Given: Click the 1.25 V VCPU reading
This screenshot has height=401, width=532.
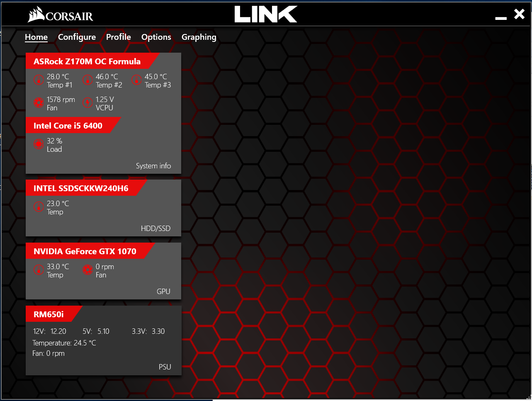Looking at the screenshot, I should (x=104, y=103).
